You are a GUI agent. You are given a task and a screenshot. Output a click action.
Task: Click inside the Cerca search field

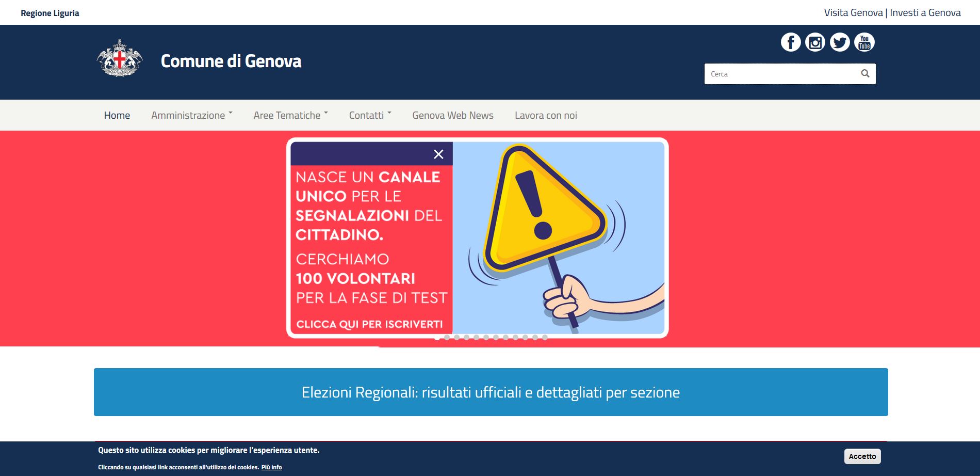pos(779,74)
